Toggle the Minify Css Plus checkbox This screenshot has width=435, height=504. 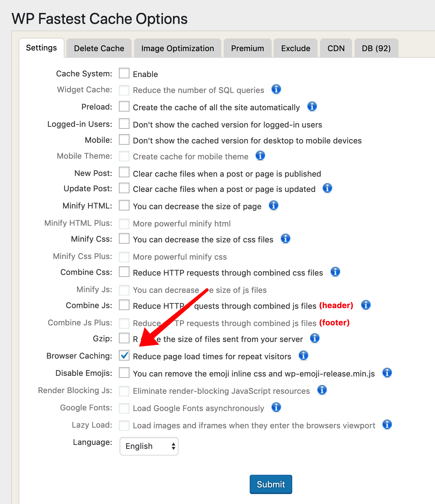click(x=124, y=256)
